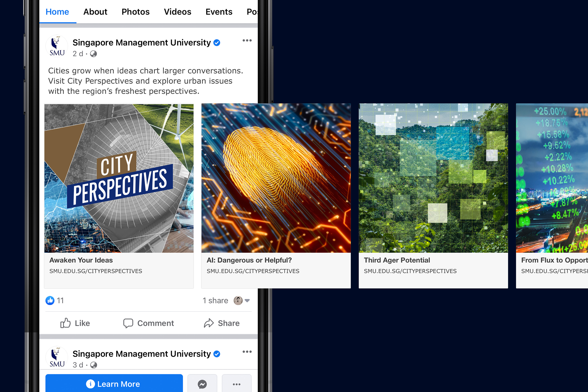The width and height of the screenshot is (588, 392).
Task: Open the AI: Dangerous or Helpful? fingerprint card
Action: pos(276,196)
